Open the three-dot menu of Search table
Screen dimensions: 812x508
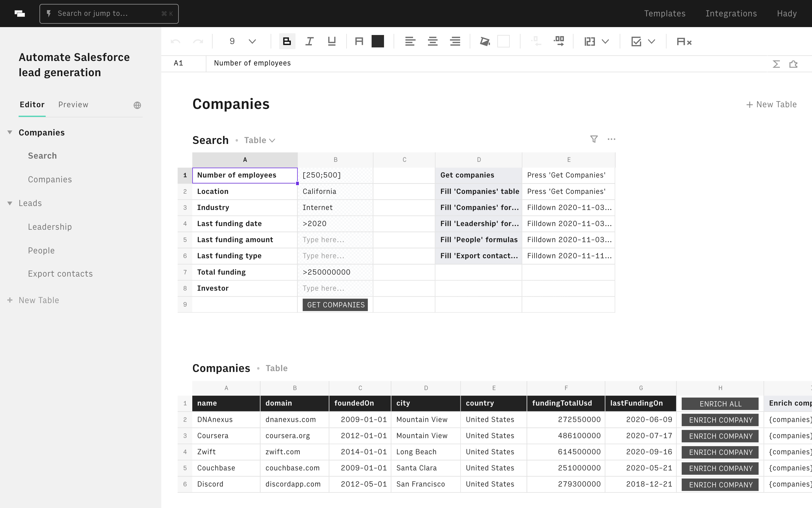coord(611,139)
